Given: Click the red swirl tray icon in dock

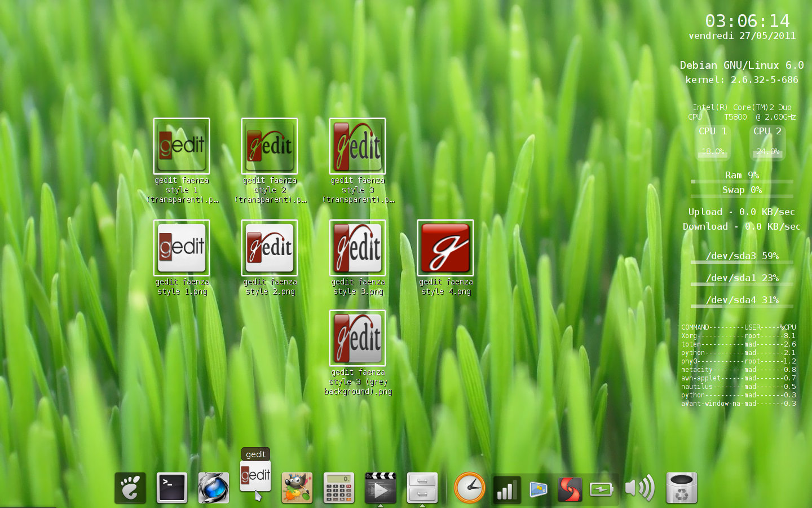Looking at the screenshot, I should coord(570,489).
